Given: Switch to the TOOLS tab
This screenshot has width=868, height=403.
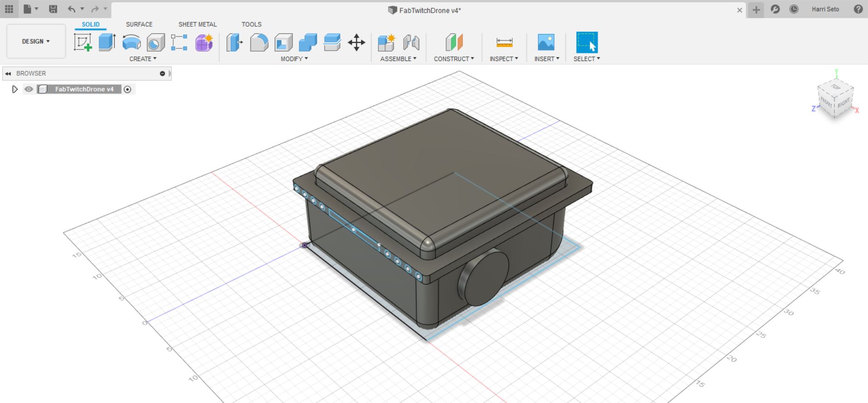Looking at the screenshot, I should pyautogui.click(x=251, y=24).
